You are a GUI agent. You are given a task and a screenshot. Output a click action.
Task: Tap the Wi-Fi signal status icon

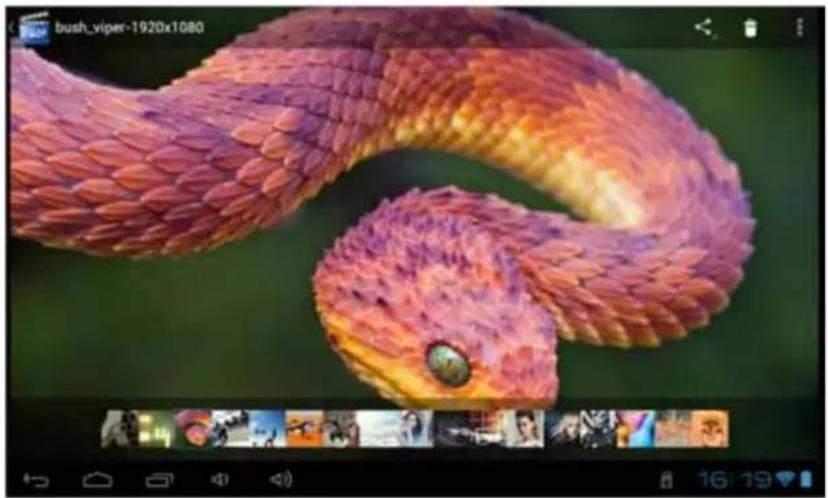pyautogui.click(x=786, y=479)
